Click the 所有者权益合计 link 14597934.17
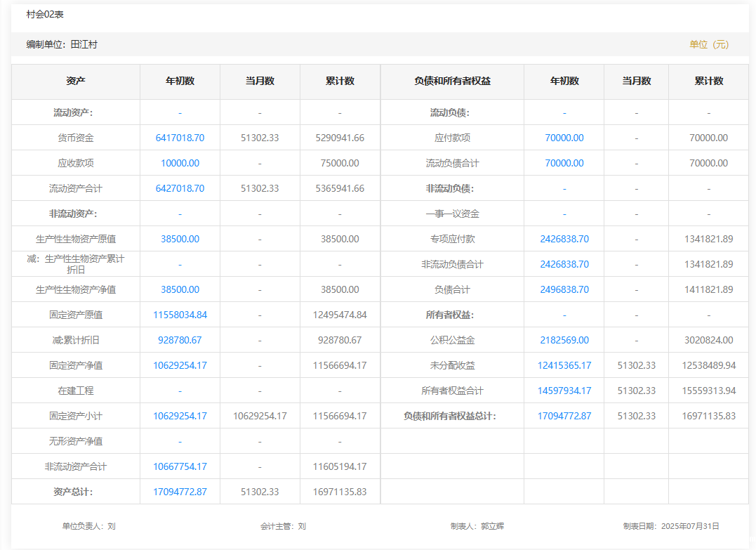The width and height of the screenshot is (756, 550). (564, 391)
